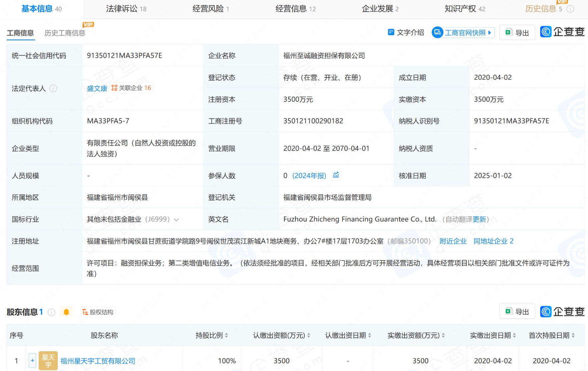This screenshot has height=371, width=588.
Task: Open shareholder 福州星天宇工贸有限公司
Action: click(x=98, y=361)
